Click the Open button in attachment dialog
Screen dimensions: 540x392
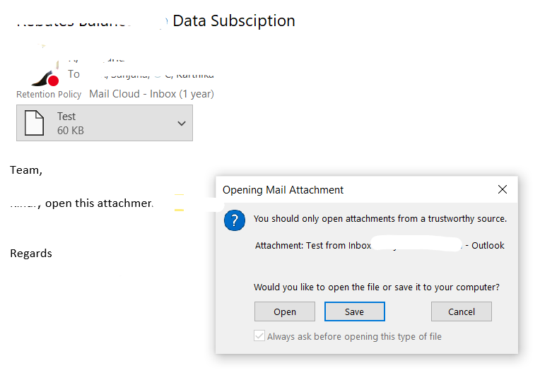click(284, 311)
